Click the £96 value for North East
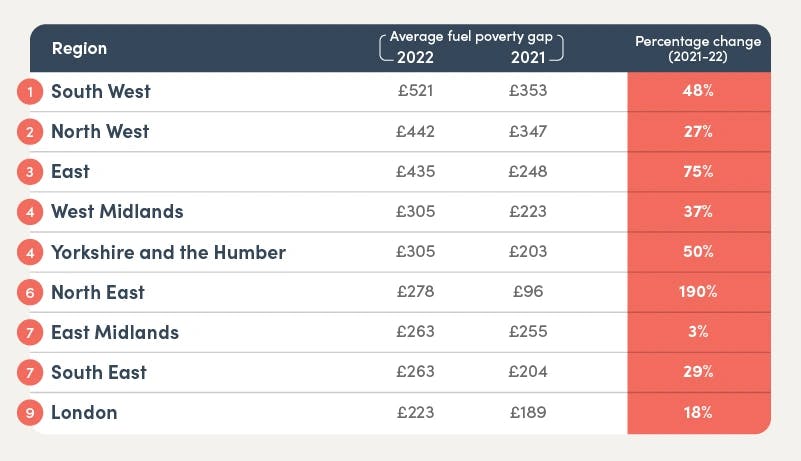 coord(528,292)
